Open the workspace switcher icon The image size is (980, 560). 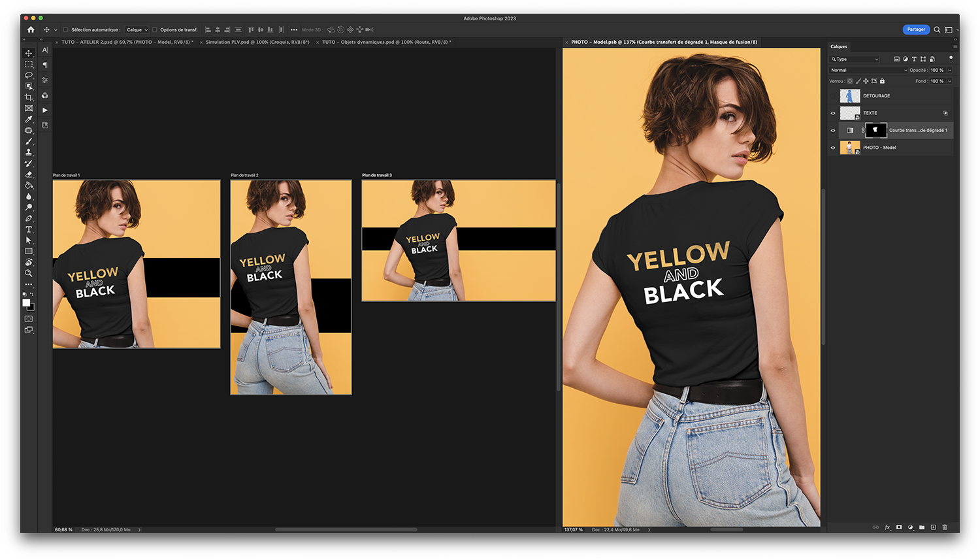click(949, 29)
